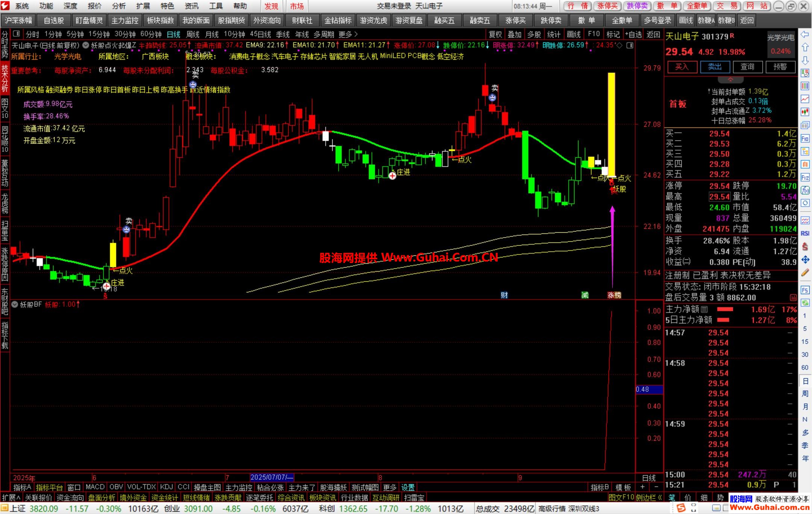812x514 pixels.
Task: Expand the dropdown arrow beside 妖股BF indicator
Action: [x=15, y=304]
